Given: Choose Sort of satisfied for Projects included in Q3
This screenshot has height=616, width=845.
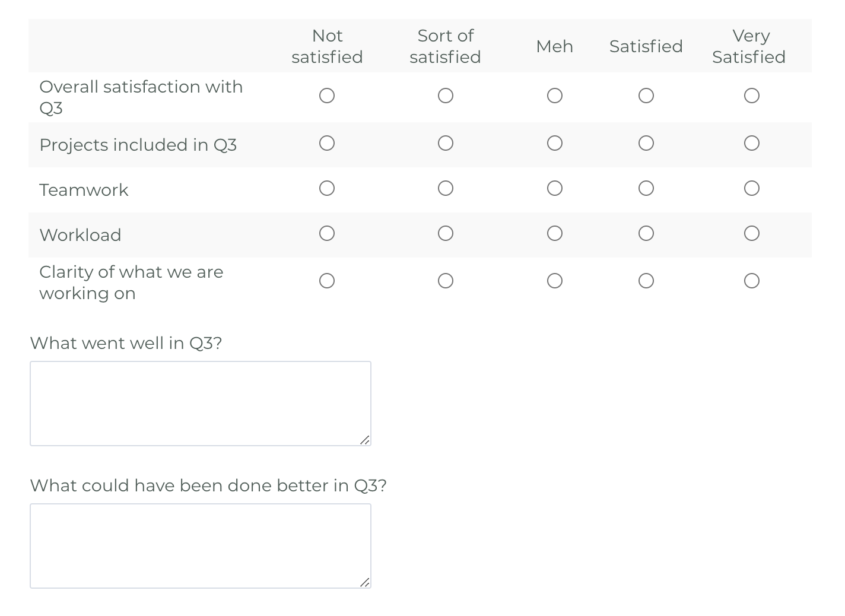Looking at the screenshot, I should pos(446,143).
